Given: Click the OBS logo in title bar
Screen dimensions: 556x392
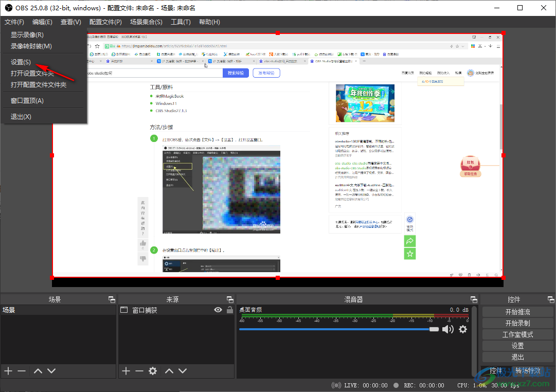Looking at the screenshot, I should 9,8.
